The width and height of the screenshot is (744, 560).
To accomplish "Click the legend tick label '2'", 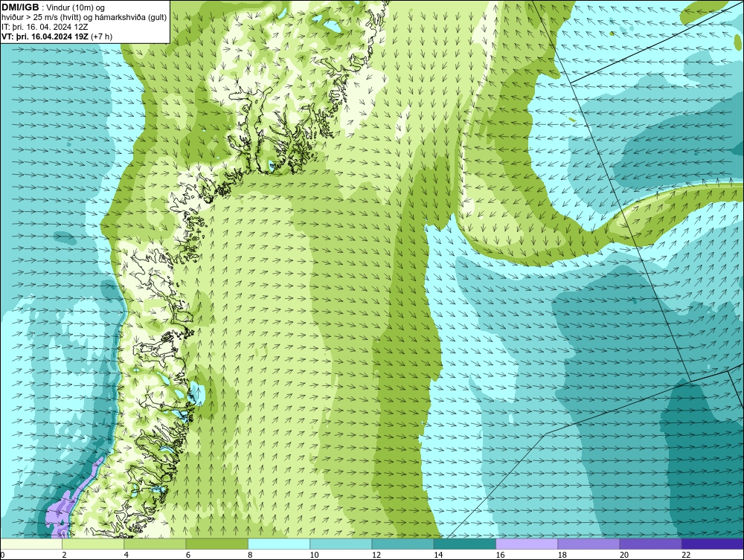I will tap(64, 555).
